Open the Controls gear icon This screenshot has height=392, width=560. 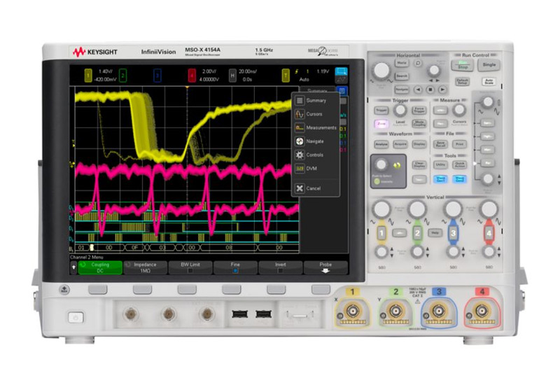[x=300, y=155]
